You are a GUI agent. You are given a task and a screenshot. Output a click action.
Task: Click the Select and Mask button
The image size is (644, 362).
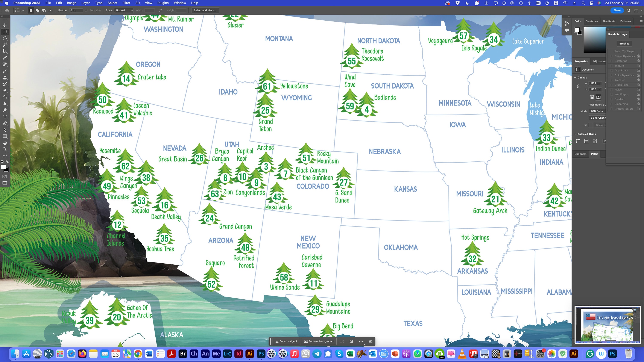[205, 11]
